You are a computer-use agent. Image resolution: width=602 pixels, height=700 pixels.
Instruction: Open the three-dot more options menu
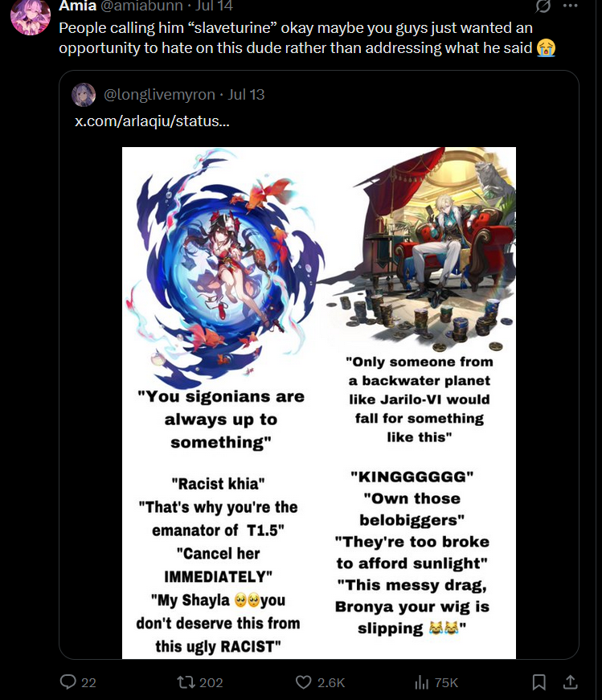pos(571,6)
